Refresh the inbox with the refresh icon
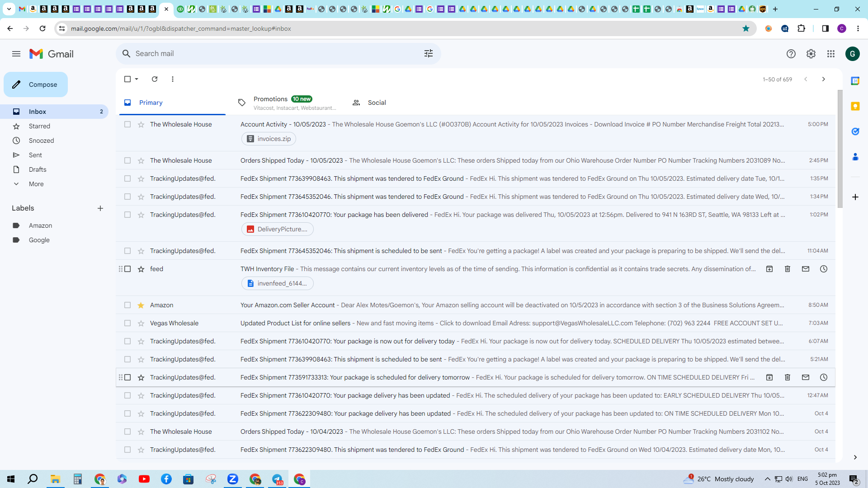 [x=155, y=79]
